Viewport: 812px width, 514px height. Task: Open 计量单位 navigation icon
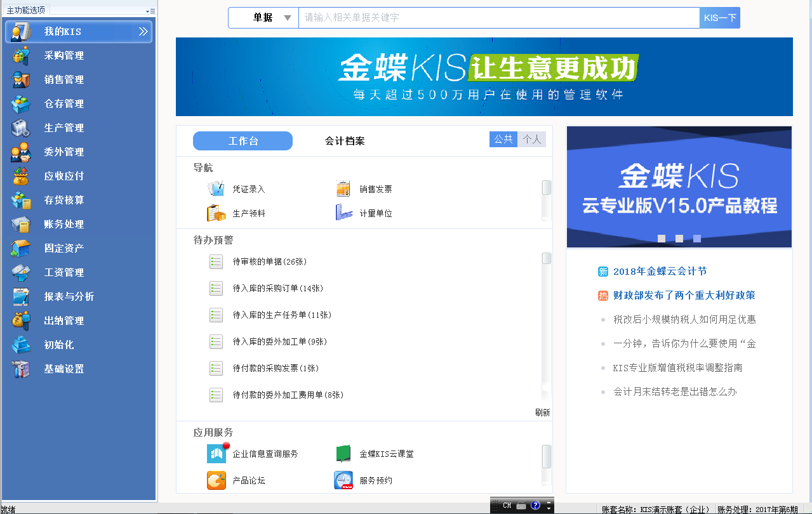pyautogui.click(x=343, y=213)
